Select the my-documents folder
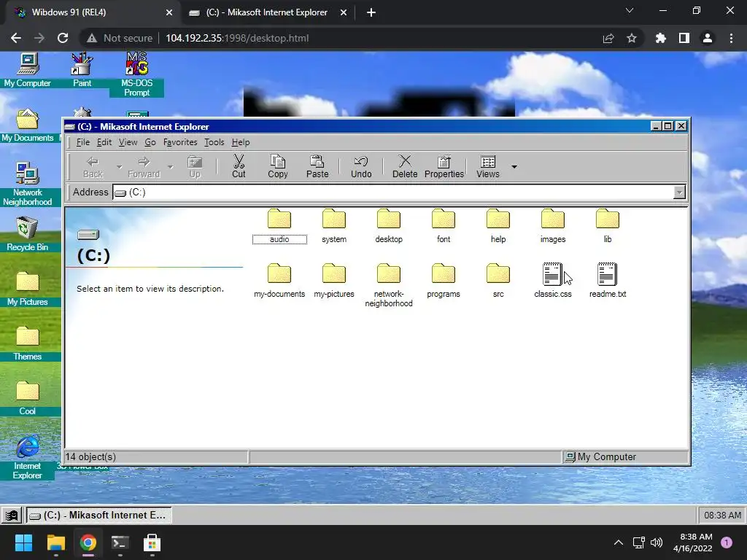 (x=279, y=281)
